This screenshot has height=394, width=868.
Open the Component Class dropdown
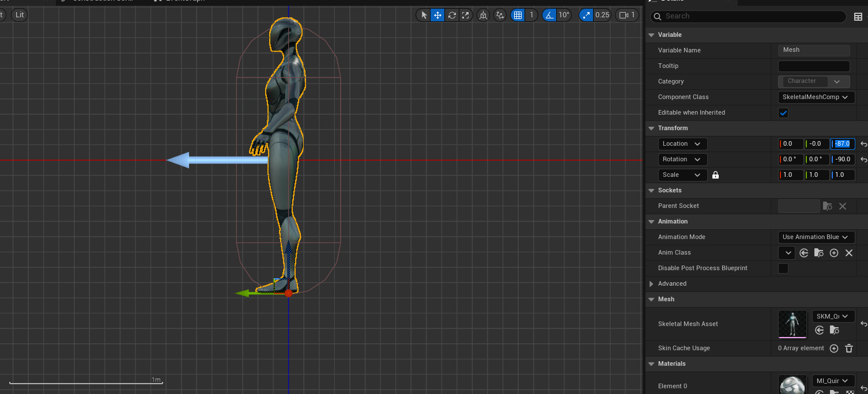click(x=816, y=97)
